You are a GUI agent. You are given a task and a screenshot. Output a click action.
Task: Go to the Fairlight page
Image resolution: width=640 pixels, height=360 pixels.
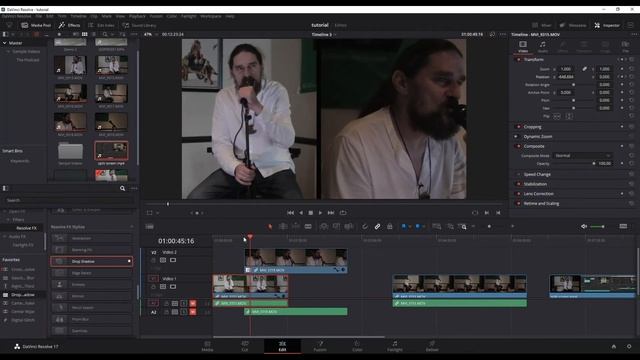395,346
